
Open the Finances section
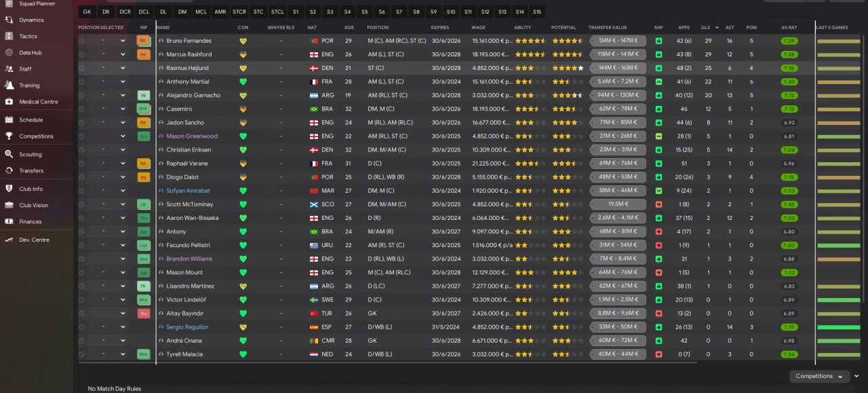click(30, 221)
